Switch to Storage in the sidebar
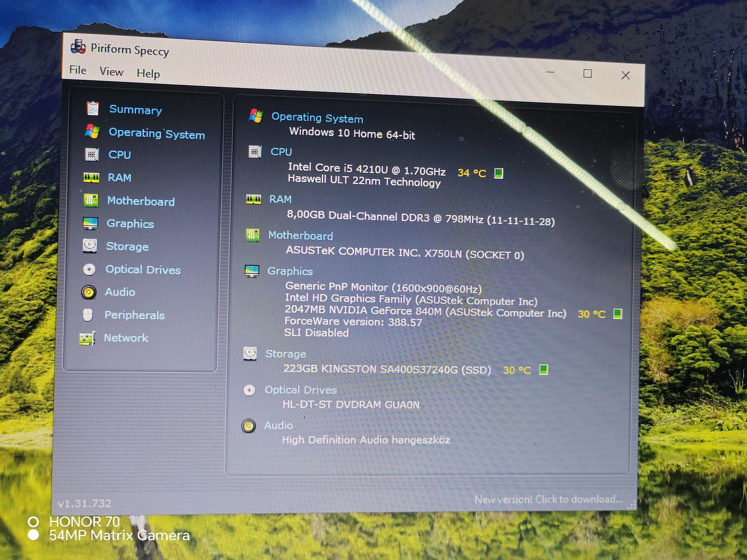 (127, 247)
